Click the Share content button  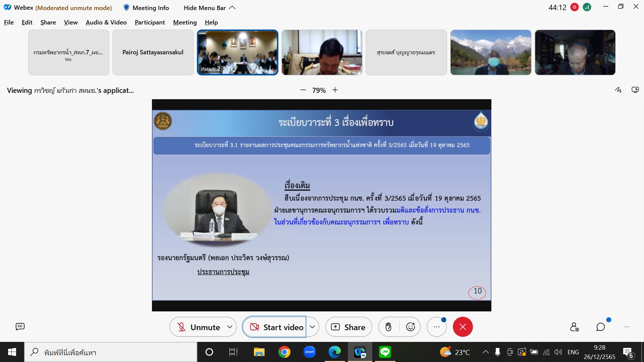(348, 327)
